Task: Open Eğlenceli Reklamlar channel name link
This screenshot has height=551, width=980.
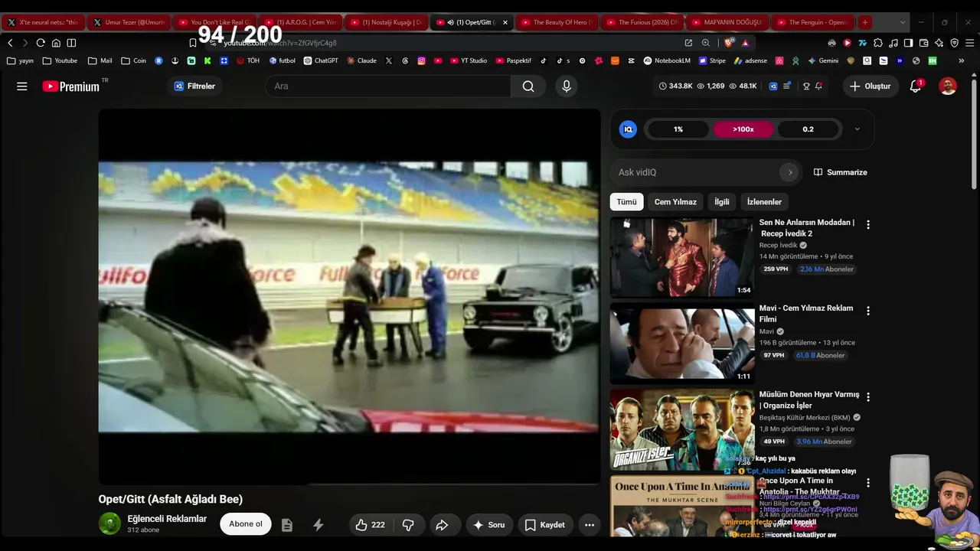Action: tap(167, 519)
